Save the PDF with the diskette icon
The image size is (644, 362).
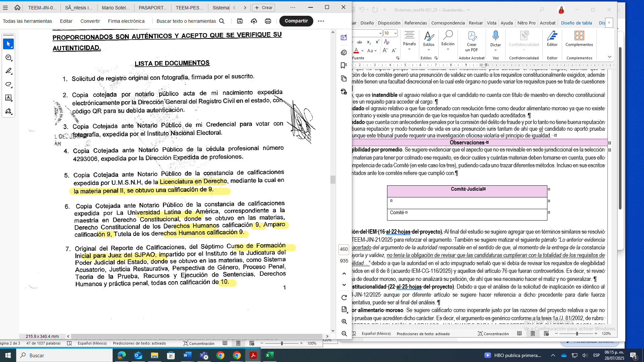click(x=240, y=21)
